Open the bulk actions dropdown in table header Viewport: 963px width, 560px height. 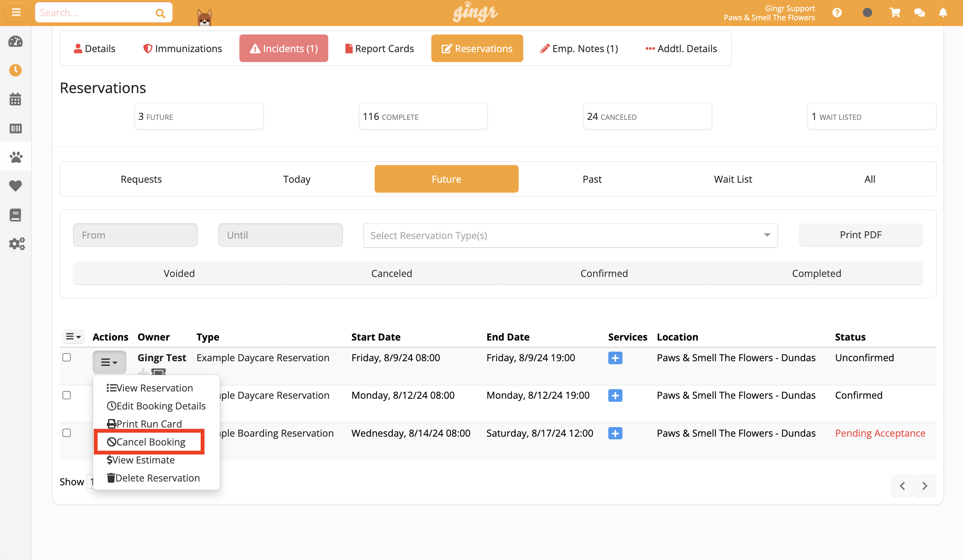74,337
